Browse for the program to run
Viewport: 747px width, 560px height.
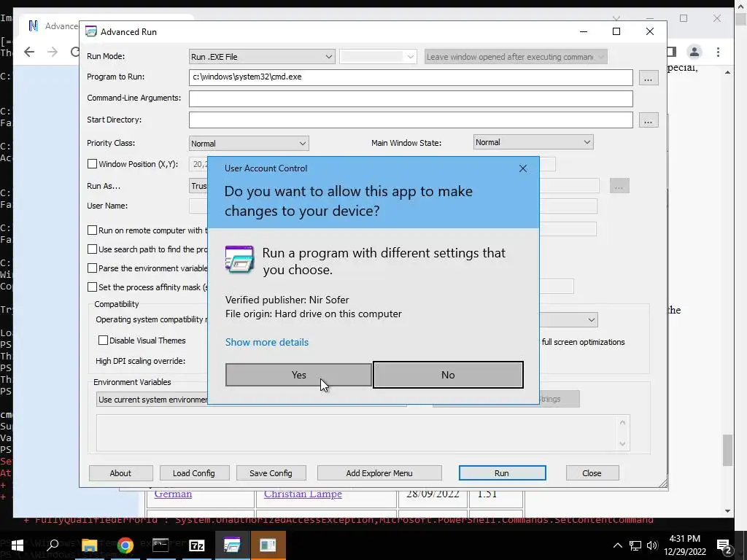648,78
